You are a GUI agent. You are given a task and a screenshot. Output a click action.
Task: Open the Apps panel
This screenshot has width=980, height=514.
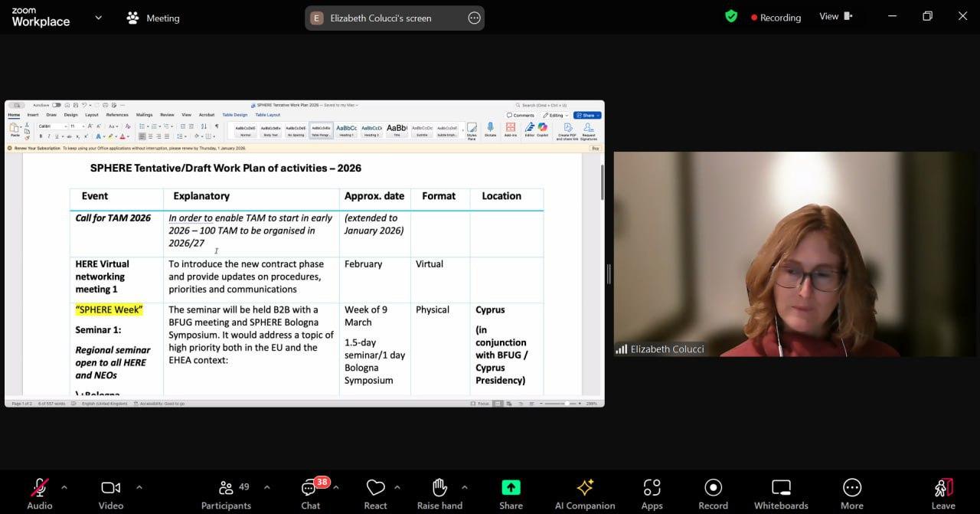pyautogui.click(x=652, y=488)
